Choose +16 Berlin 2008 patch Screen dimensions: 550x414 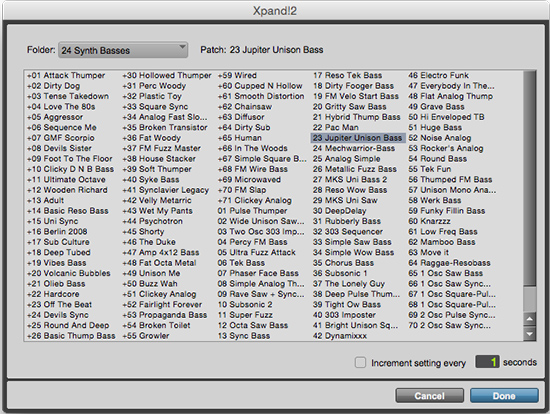[x=57, y=232]
